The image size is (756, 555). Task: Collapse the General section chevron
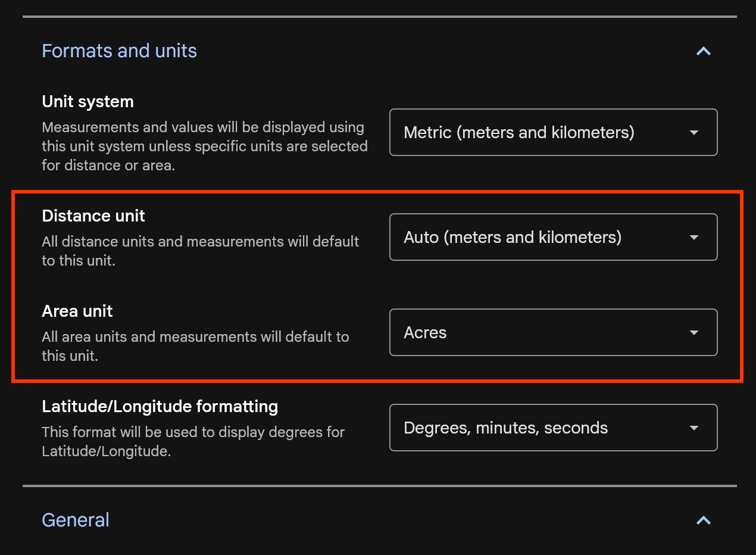[x=704, y=520]
